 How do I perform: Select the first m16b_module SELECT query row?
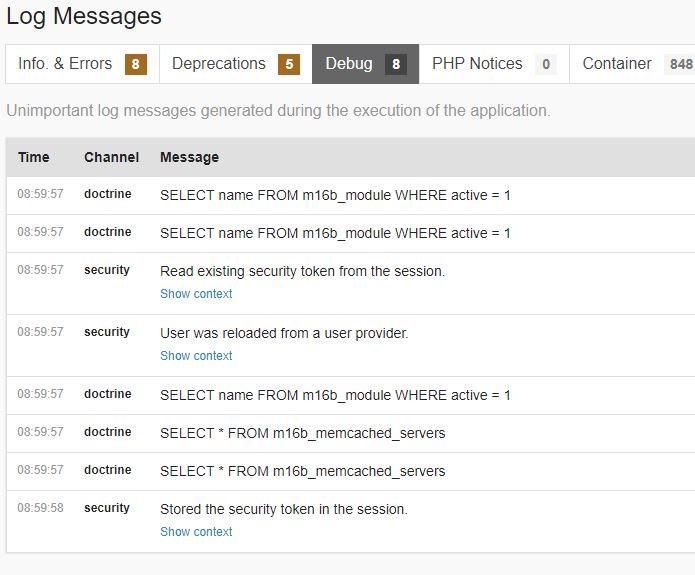click(x=335, y=195)
